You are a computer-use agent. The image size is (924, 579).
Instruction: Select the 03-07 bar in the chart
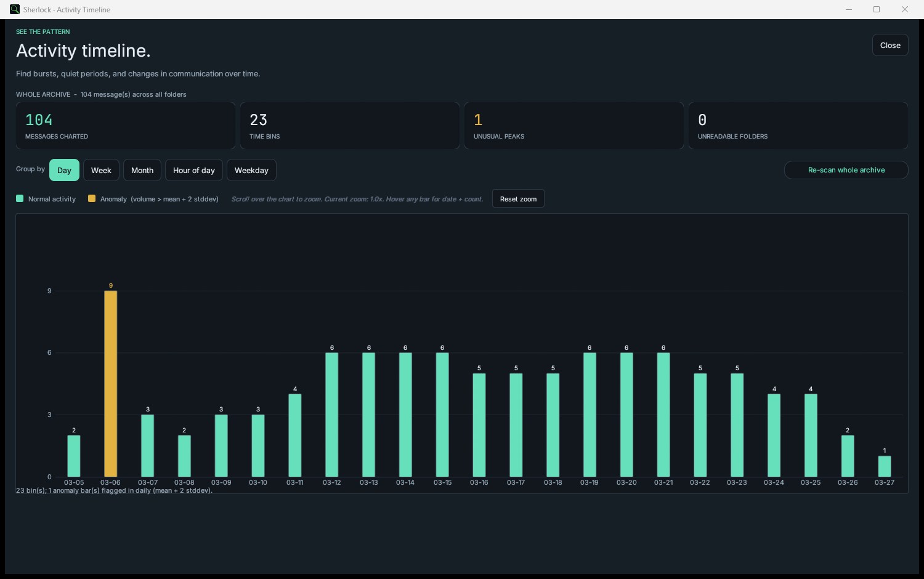click(148, 445)
